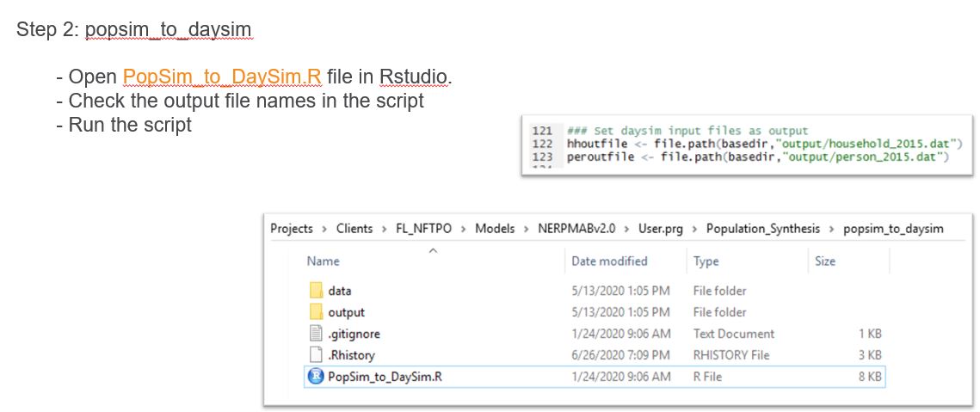Open the chevron after User.prg in path
This screenshot has height=412, width=980.
694,229
